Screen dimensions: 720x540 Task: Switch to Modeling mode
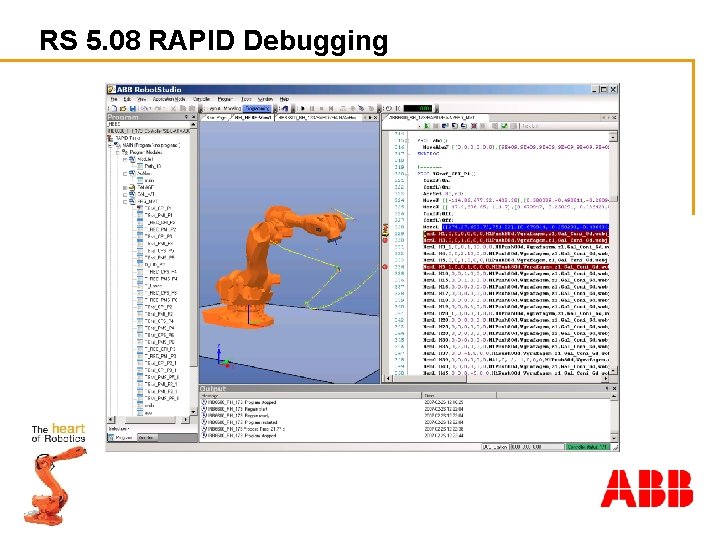pos(232,109)
